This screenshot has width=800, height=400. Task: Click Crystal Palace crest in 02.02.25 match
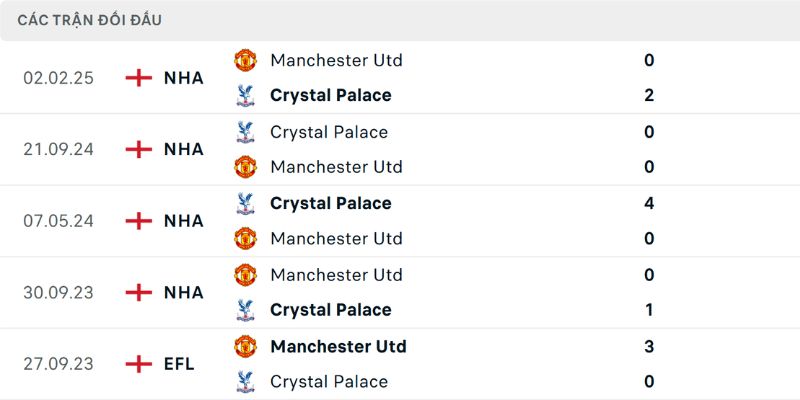tap(245, 96)
